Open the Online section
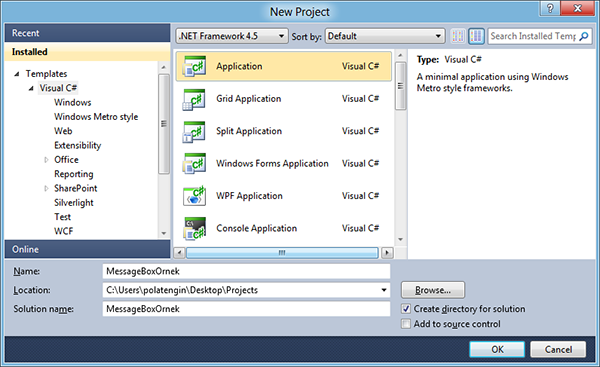 [x=87, y=249]
